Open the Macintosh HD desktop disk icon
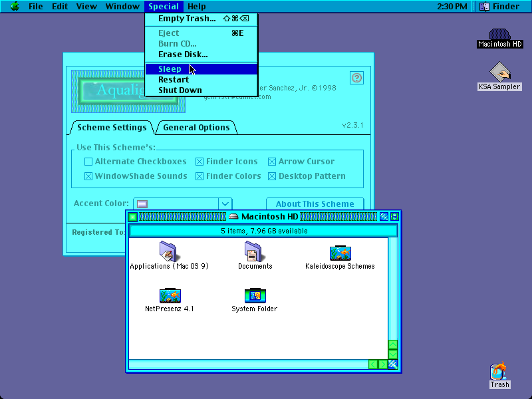 click(x=499, y=35)
